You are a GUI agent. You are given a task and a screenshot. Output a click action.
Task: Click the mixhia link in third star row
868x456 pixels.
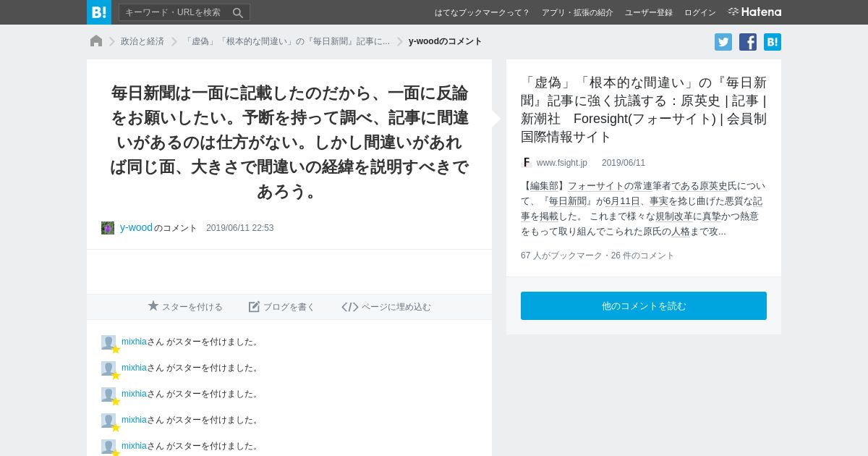tap(134, 394)
